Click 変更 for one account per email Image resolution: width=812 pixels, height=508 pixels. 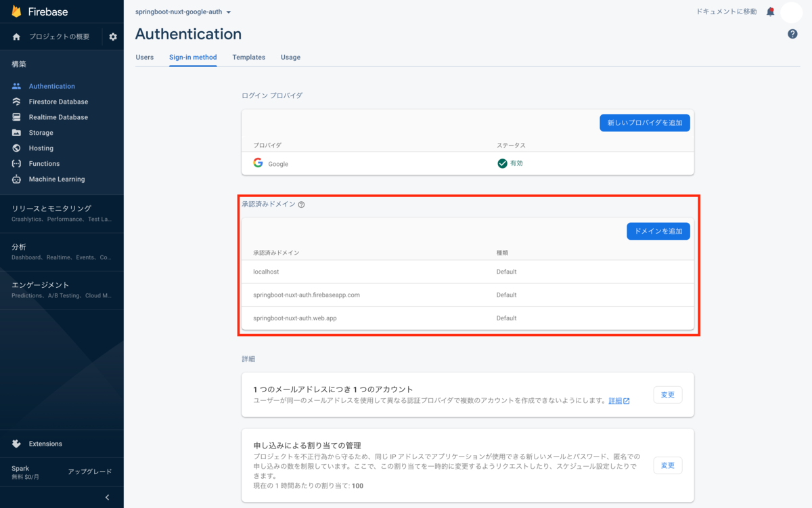click(x=668, y=395)
